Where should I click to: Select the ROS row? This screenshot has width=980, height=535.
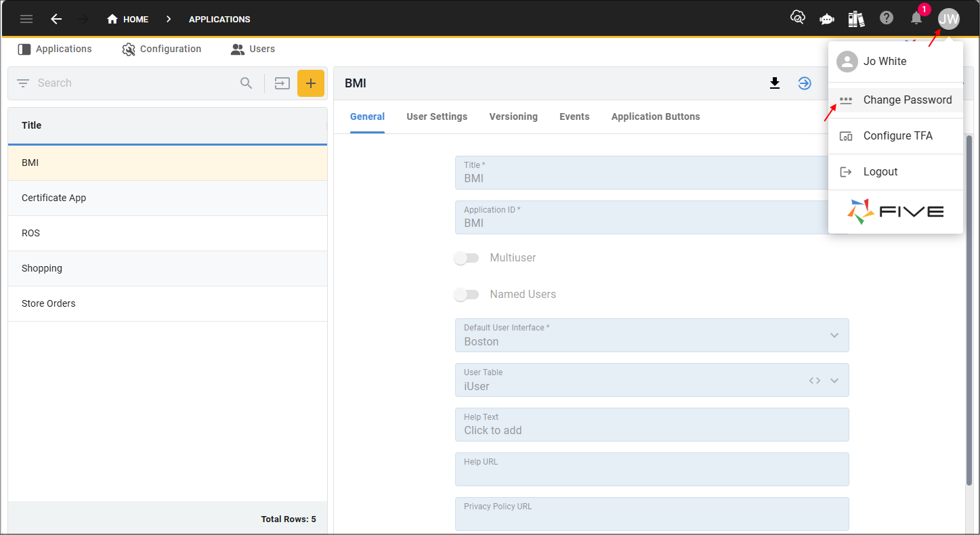[x=167, y=234]
